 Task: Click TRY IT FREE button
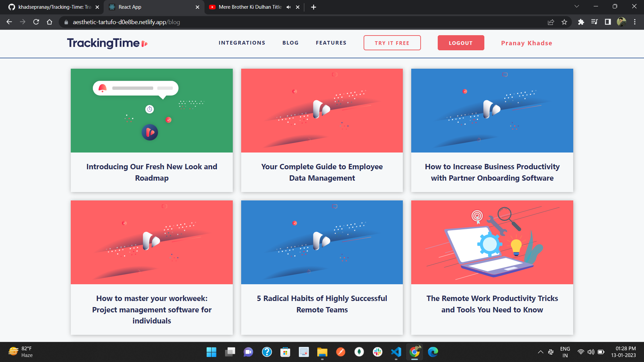pos(392,43)
